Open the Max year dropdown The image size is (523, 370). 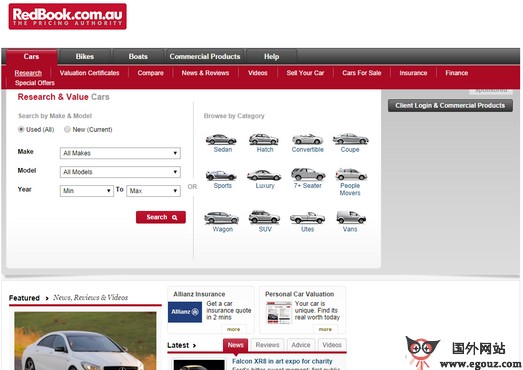click(153, 191)
